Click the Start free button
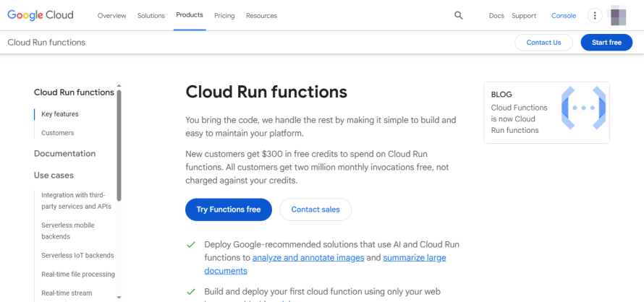The image size is (644, 302). [606, 42]
